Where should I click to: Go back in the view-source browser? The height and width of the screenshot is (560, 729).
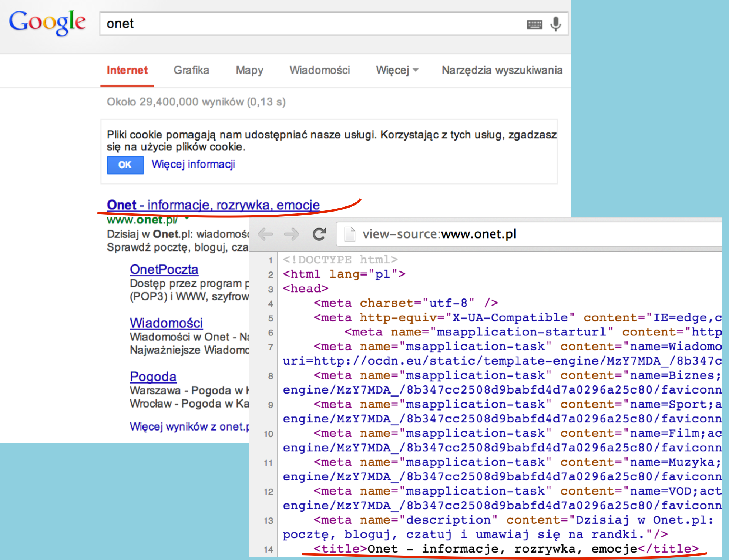[x=265, y=234]
